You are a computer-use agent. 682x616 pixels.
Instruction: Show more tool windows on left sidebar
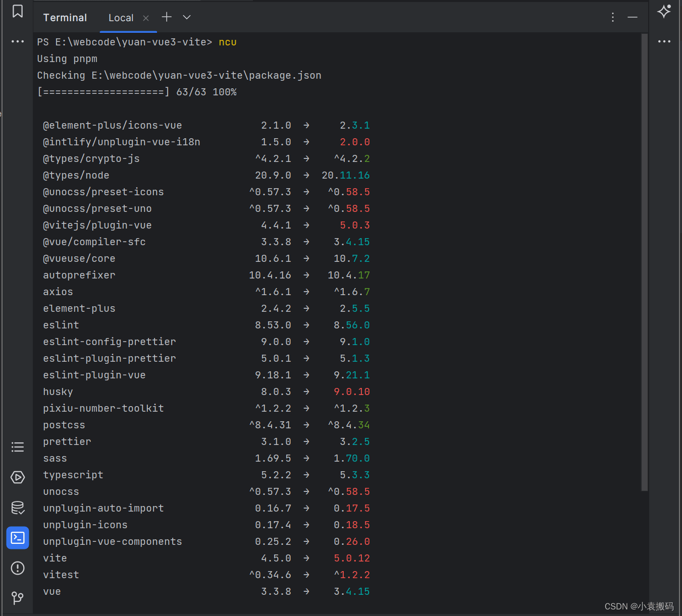click(x=18, y=41)
